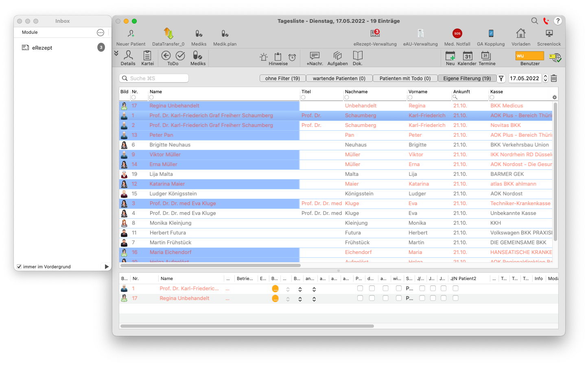Click the Vorladen house icon
588x366 pixels.
pos(521,33)
